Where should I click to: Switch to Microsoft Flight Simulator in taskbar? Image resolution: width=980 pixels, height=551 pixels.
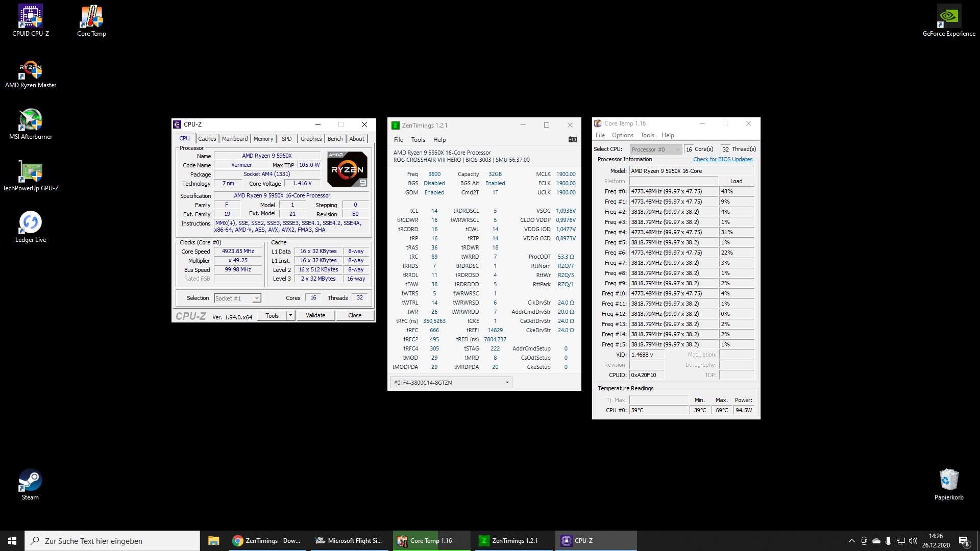click(349, 541)
